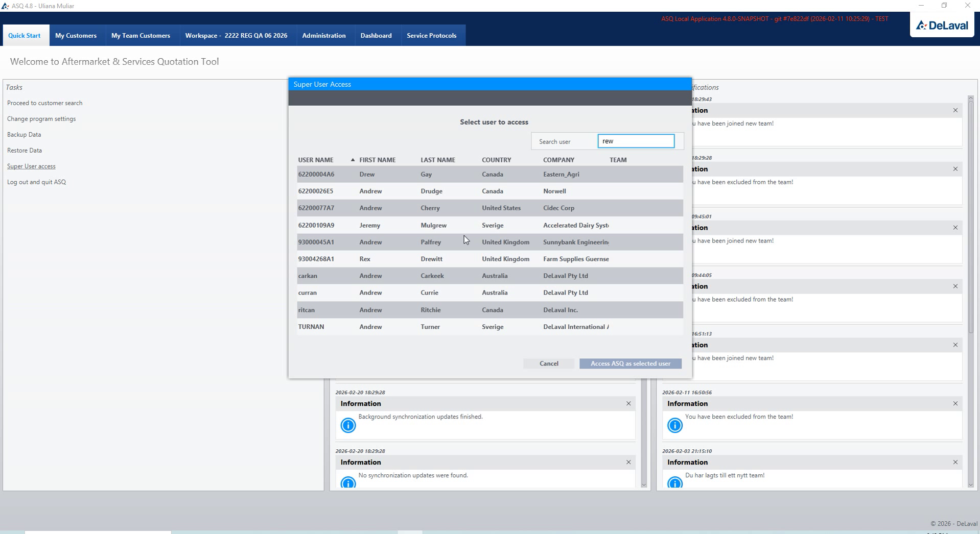Image resolution: width=980 pixels, height=534 pixels.
Task: Select user row carkan Andrew Carkeek
Action: (x=490, y=276)
